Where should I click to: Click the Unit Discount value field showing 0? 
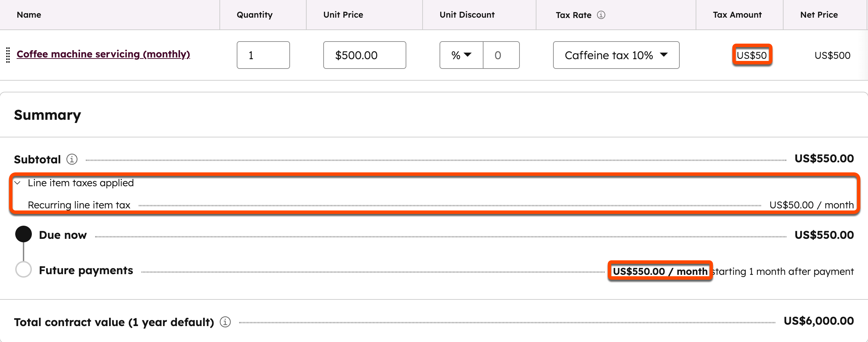[x=501, y=55]
